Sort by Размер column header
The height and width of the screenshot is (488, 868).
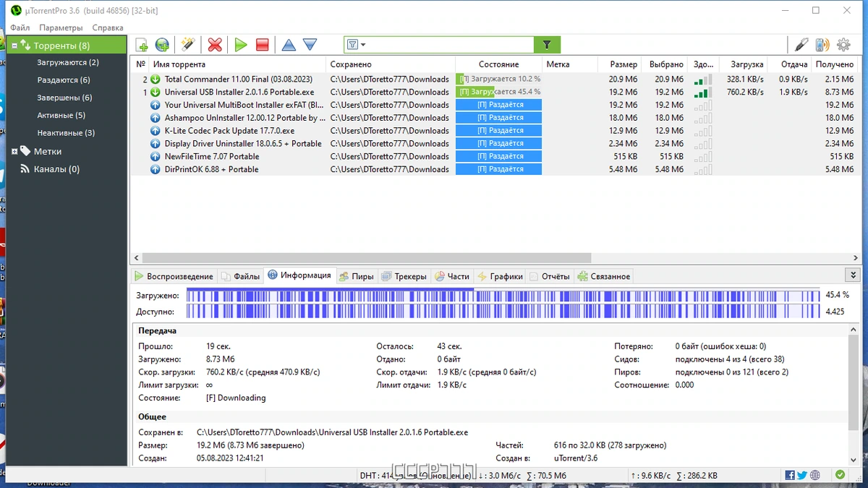tap(620, 64)
